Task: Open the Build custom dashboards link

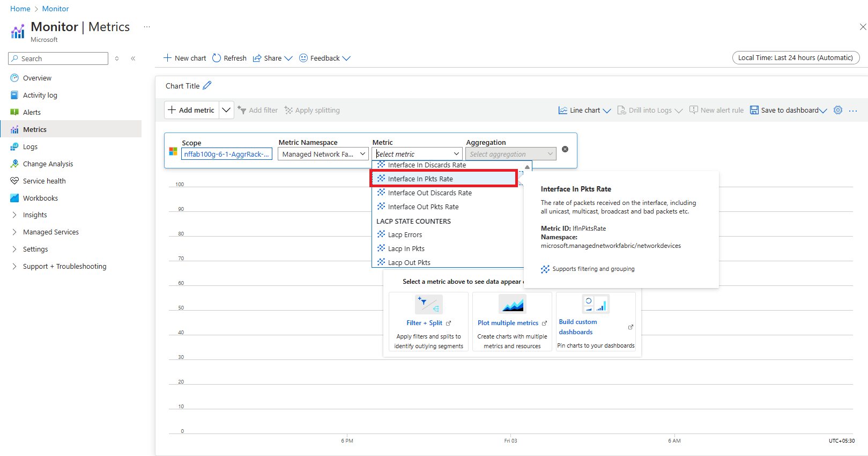Action: coord(578,327)
